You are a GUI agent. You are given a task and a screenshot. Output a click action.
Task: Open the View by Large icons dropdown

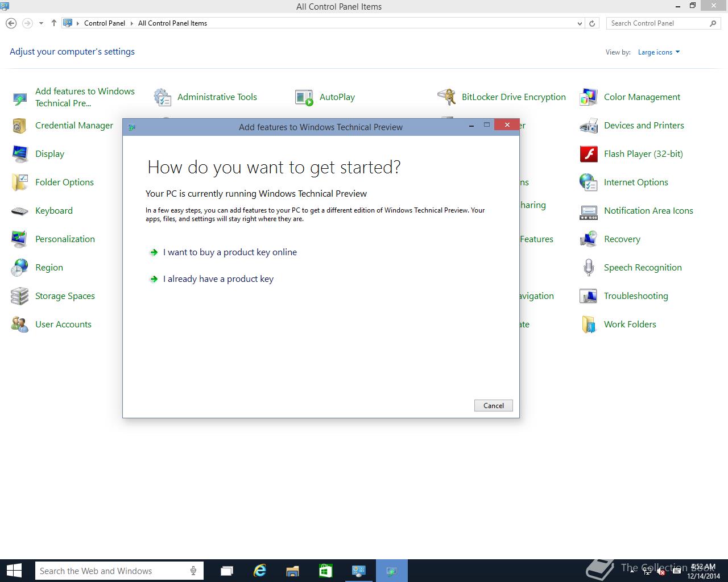click(659, 52)
